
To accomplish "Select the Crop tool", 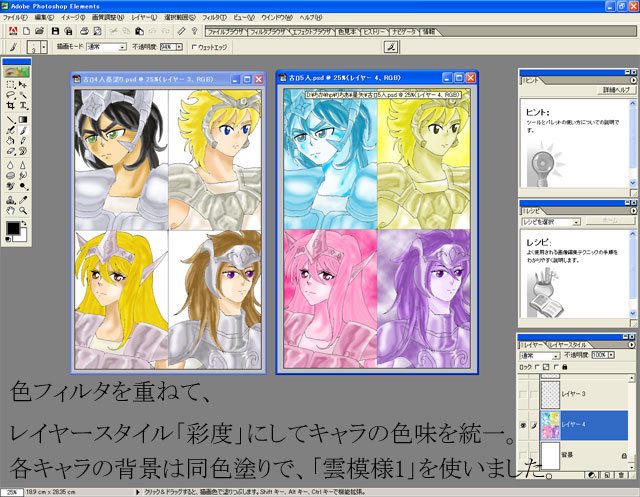I will coord(11,105).
